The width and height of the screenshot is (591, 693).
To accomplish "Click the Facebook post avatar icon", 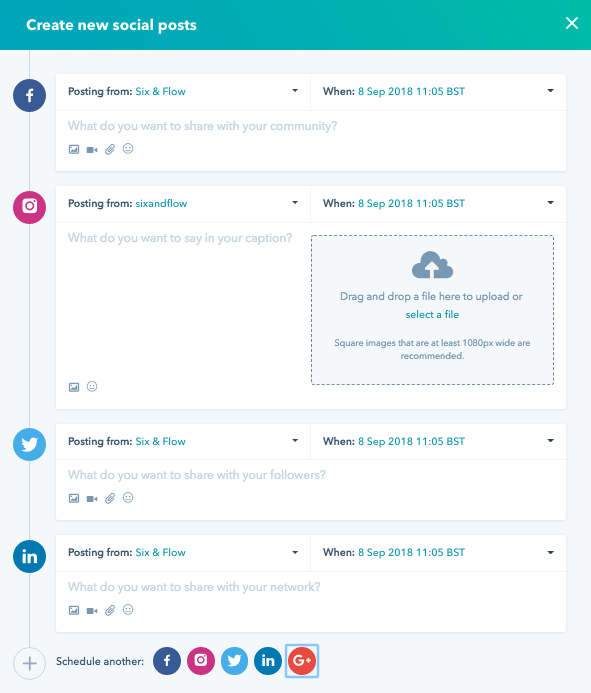I will (29, 95).
